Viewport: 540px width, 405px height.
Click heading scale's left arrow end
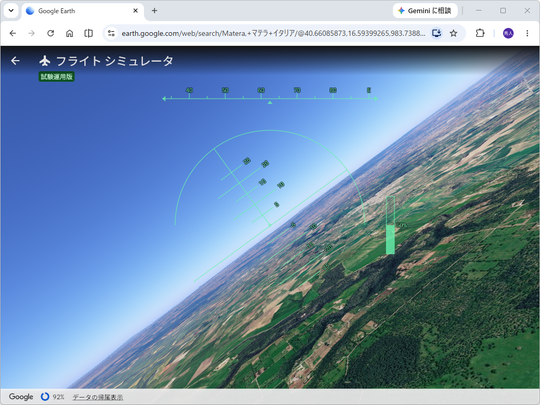pyautogui.click(x=164, y=98)
